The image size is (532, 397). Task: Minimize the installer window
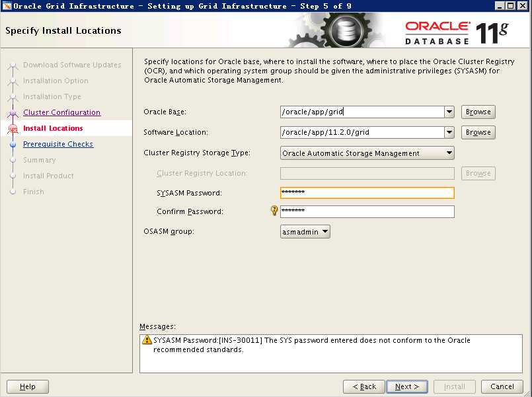point(500,6)
